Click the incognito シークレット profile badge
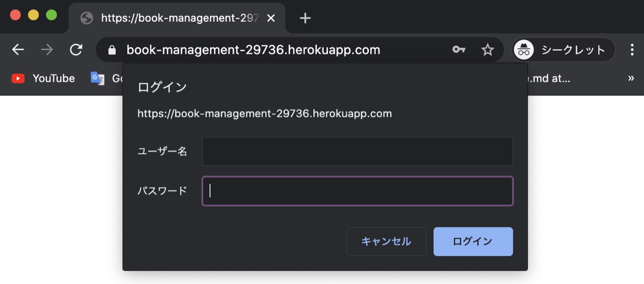The image size is (644, 284). coord(563,50)
